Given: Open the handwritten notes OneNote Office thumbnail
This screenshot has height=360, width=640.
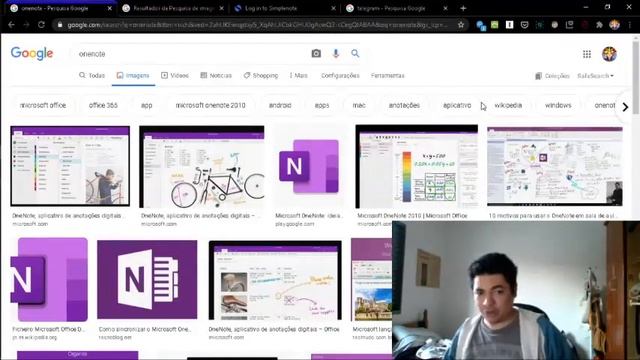Looking at the screenshot, I should point(275,280).
